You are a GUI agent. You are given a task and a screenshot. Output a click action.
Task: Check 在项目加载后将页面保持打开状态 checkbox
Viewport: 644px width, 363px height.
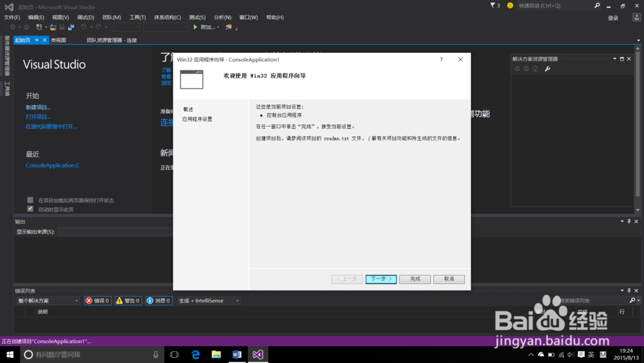[x=30, y=200]
